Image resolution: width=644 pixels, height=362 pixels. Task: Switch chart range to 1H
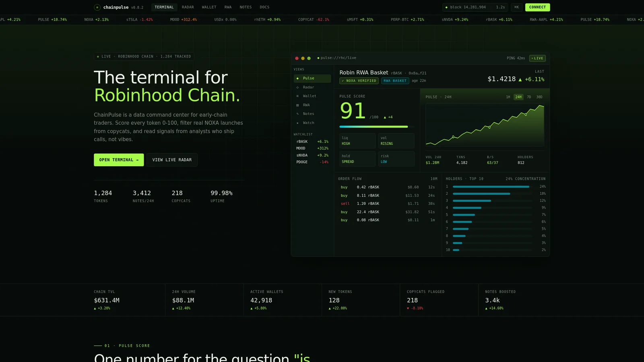(508, 97)
